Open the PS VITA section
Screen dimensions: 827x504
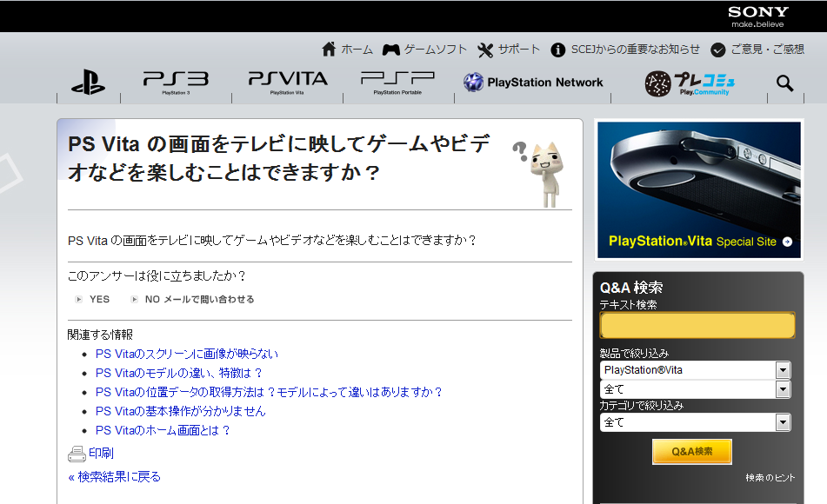click(288, 83)
